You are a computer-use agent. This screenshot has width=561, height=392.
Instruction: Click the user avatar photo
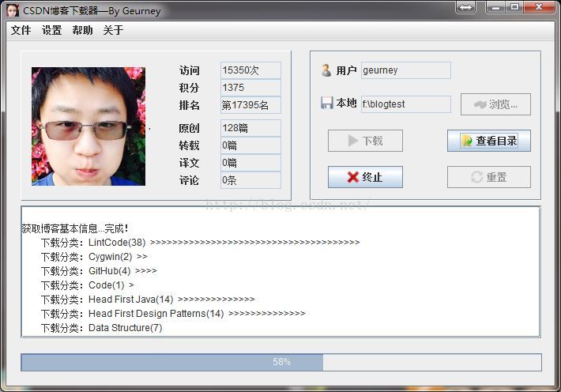88,126
